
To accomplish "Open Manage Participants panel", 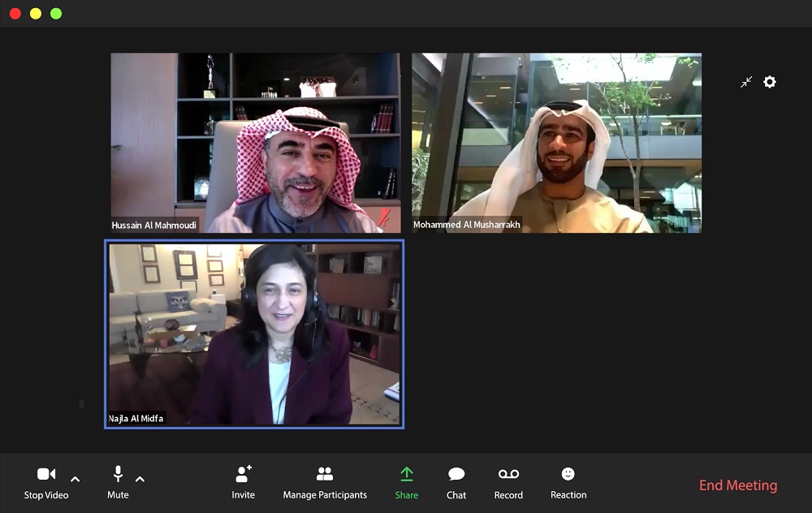I will click(x=325, y=475).
